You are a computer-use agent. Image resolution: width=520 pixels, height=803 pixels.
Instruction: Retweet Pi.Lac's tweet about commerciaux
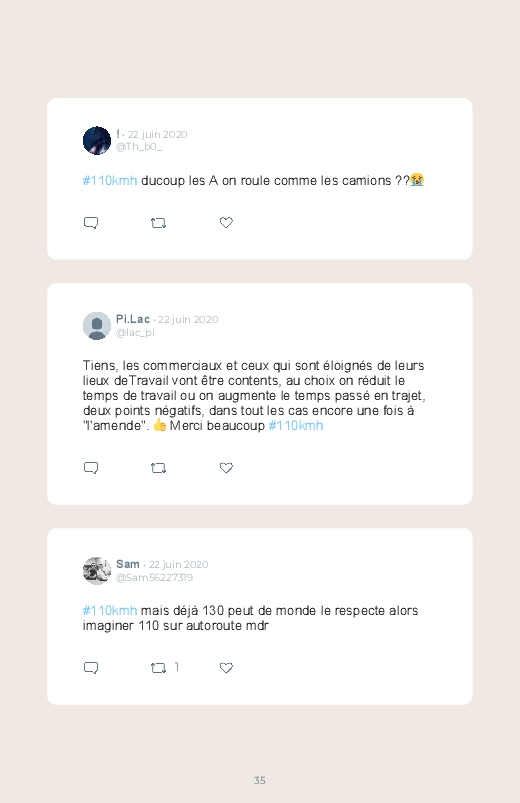point(158,468)
